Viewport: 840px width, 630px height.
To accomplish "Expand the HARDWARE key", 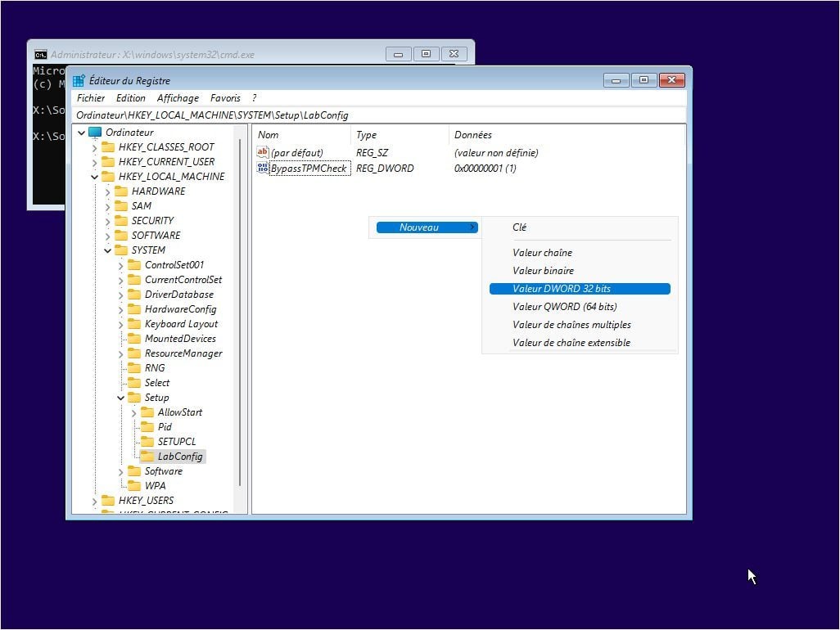I will tap(108, 191).
